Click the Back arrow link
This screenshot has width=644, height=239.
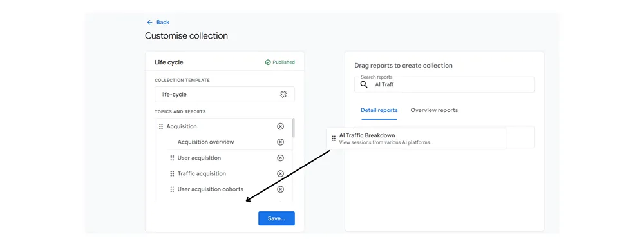[x=158, y=22]
